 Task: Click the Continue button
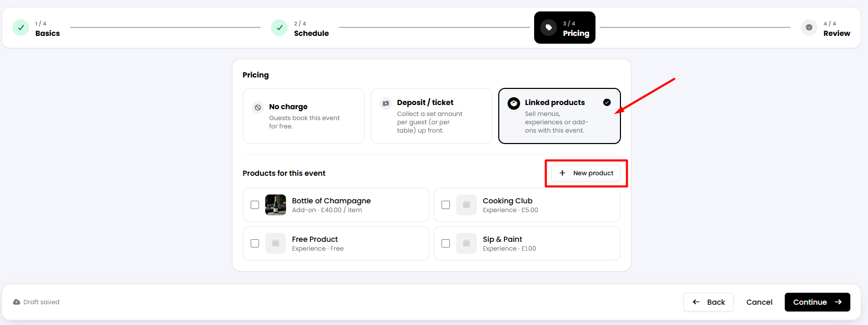point(818,302)
